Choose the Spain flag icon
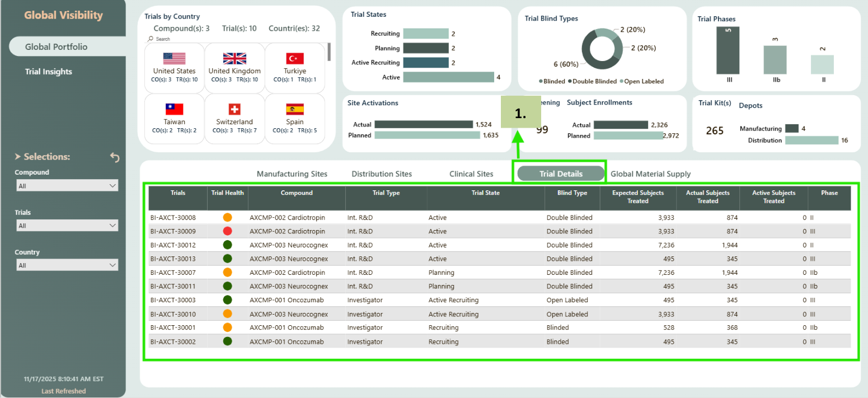 tap(294, 109)
